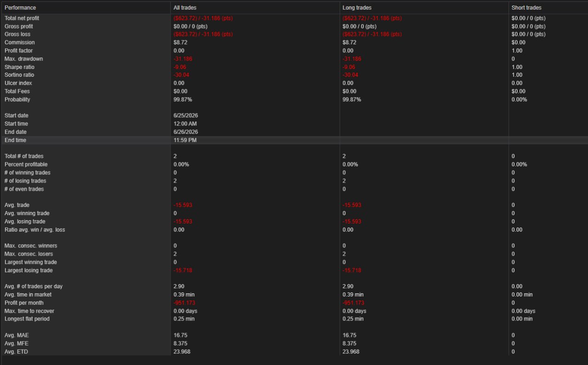Viewport: 588px width, 365px height.
Task: Select the Avg. winning trade label
Action: point(27,214)
